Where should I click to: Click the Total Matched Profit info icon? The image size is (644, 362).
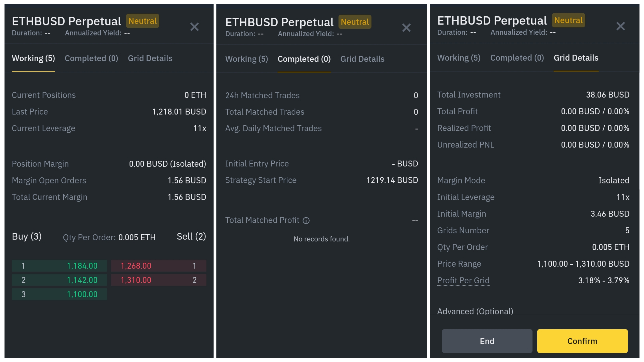pos(306,220)
